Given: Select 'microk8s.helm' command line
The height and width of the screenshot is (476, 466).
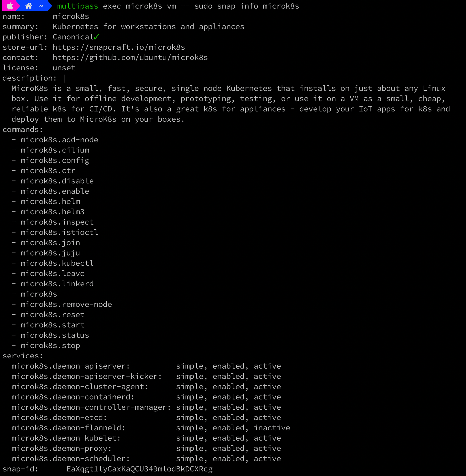Looking at the screenshot, I should pos(50,201).
